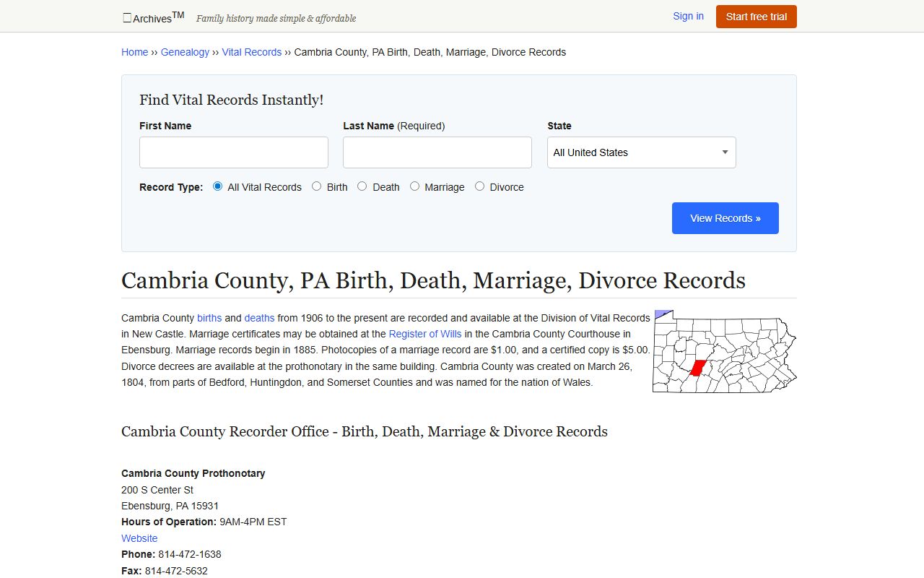924x578 pixels.
Task: Navigate to Vital Records breadcrumb
Action: click(251, 52)
